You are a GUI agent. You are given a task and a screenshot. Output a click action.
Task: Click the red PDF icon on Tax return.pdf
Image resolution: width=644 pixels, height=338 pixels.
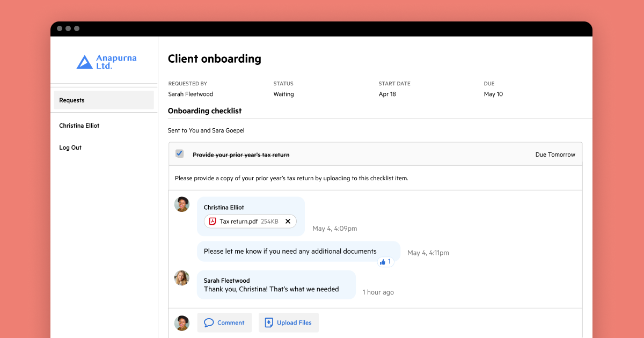tap(213, 221)
